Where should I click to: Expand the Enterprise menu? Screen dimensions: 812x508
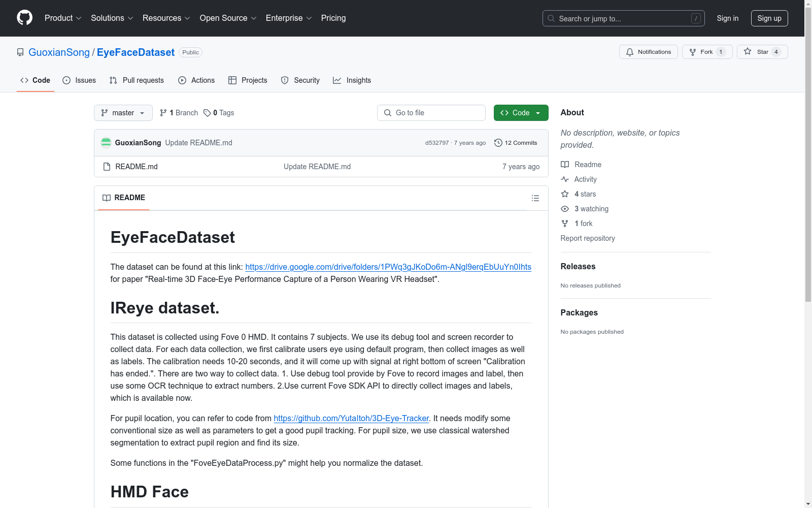pyautogui.click(x=289, y=18)
